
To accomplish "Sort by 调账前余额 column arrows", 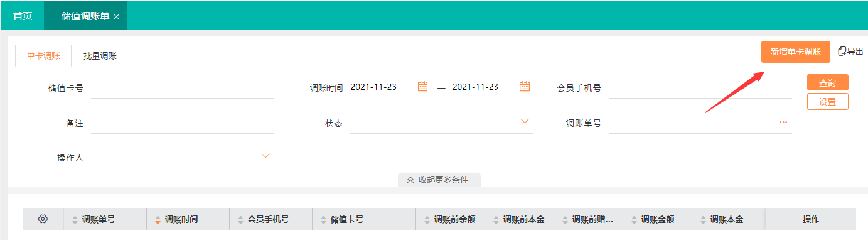I will coord(427,220).
